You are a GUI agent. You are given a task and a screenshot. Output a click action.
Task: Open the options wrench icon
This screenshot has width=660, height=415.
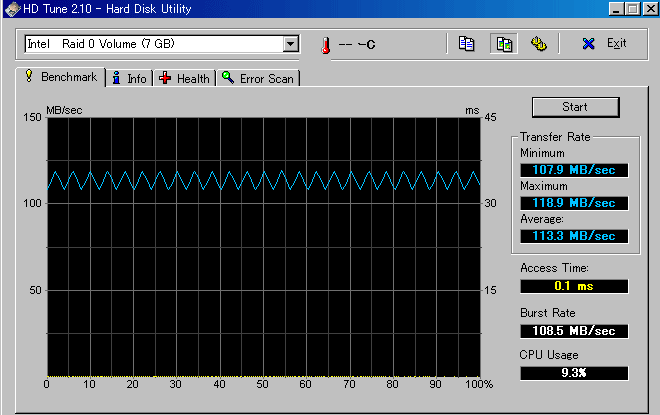click(538, 44)
